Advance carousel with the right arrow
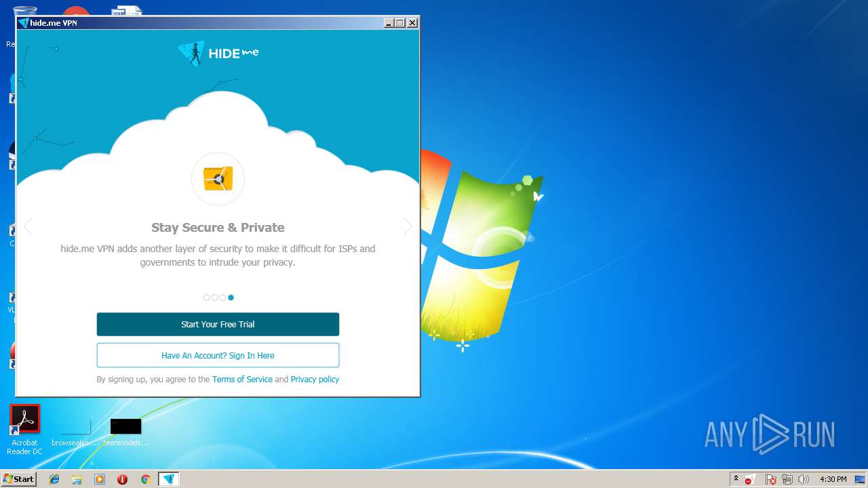Viewport: 868px width, 488px height. click(x=408, y=227)
